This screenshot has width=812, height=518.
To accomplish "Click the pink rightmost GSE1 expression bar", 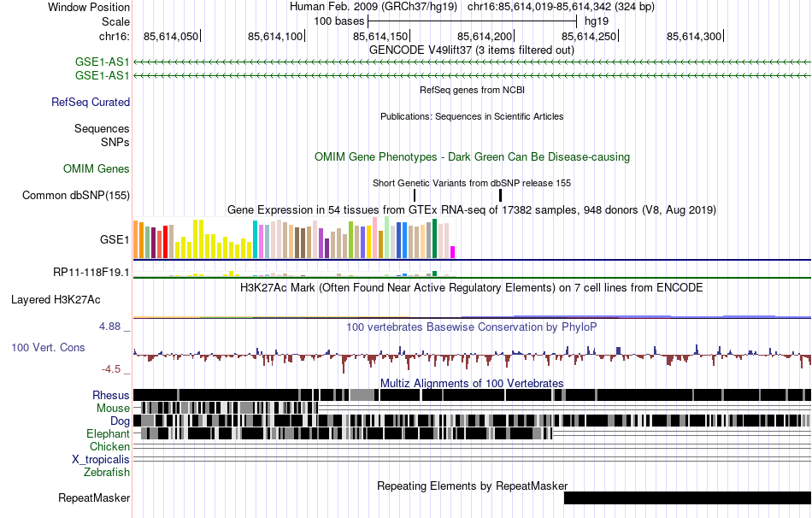I will click(453, 252).
